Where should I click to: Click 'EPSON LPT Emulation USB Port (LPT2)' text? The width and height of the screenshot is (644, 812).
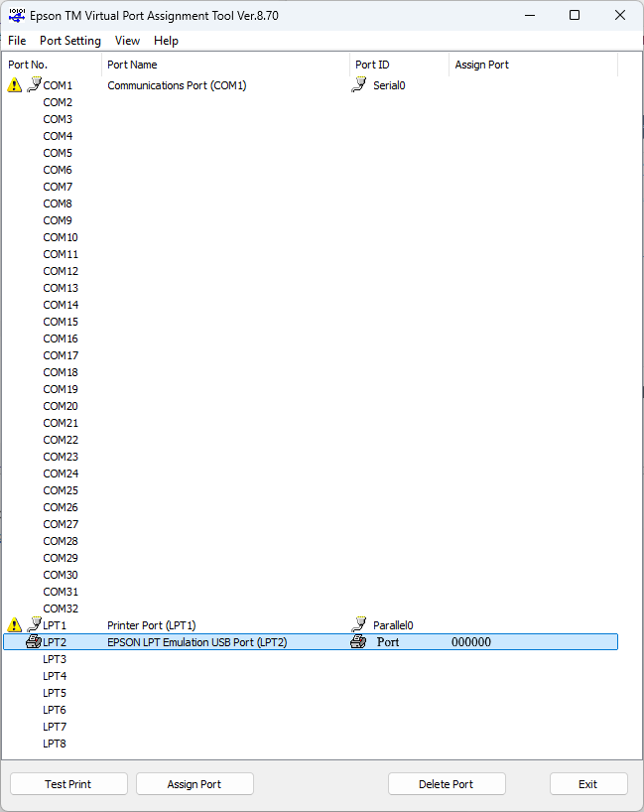pyautogui.click(x=197, y=642)
